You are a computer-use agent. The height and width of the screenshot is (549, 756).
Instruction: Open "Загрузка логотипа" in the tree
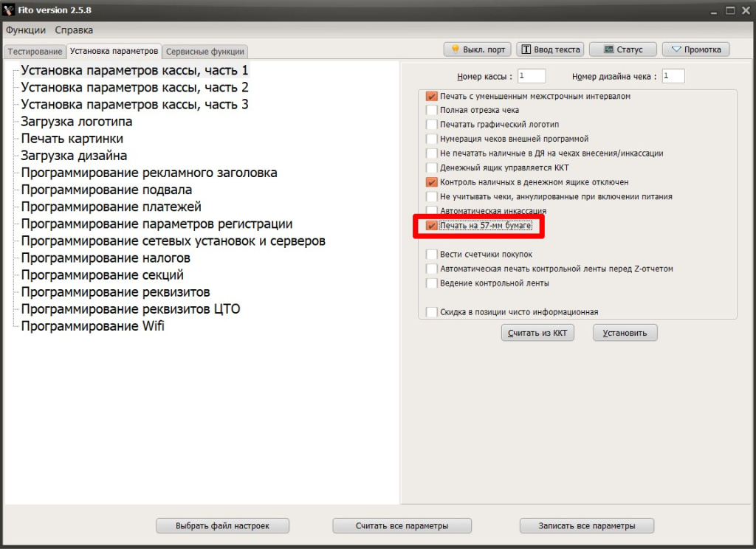click(77, 122)
